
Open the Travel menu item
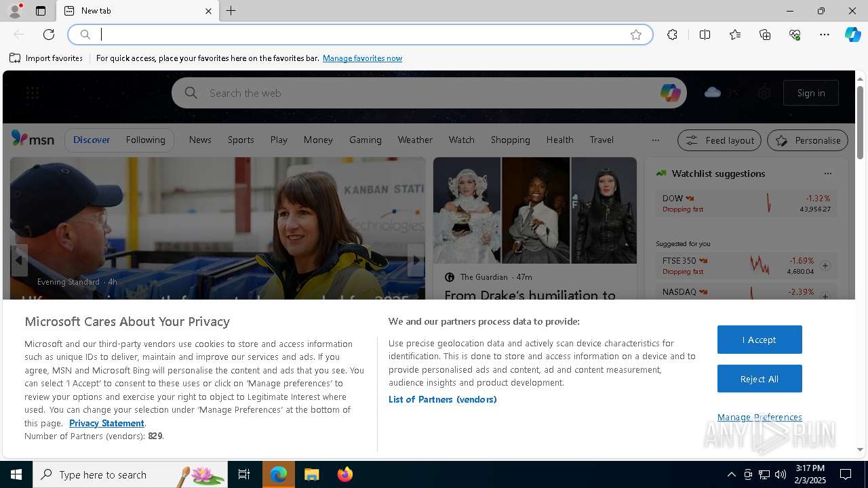point(601,140)
